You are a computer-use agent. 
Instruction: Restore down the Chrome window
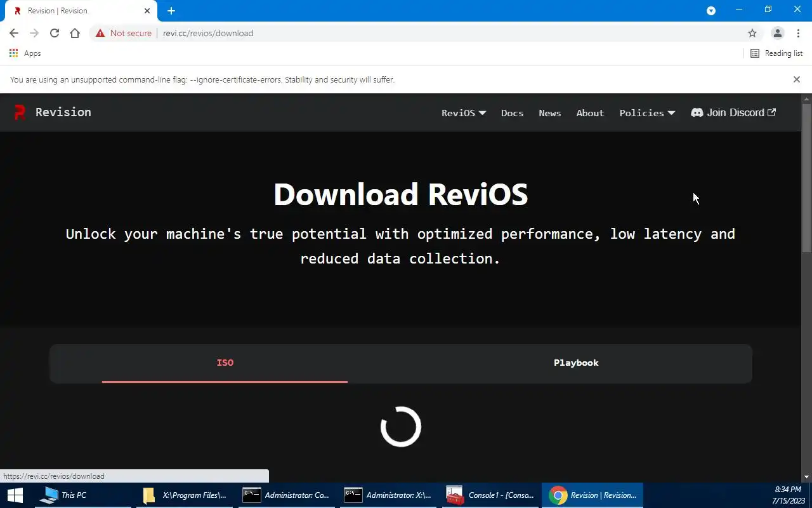coord(768,10)
